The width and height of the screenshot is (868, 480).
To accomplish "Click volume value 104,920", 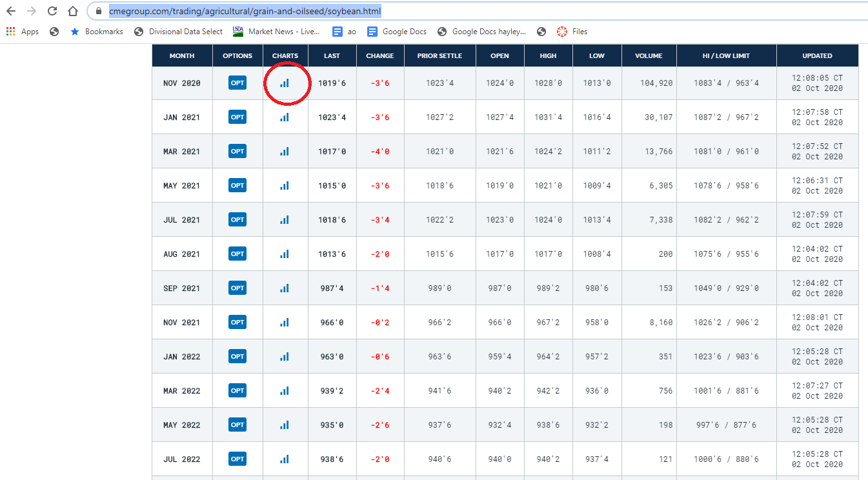I will pos(655,83).
